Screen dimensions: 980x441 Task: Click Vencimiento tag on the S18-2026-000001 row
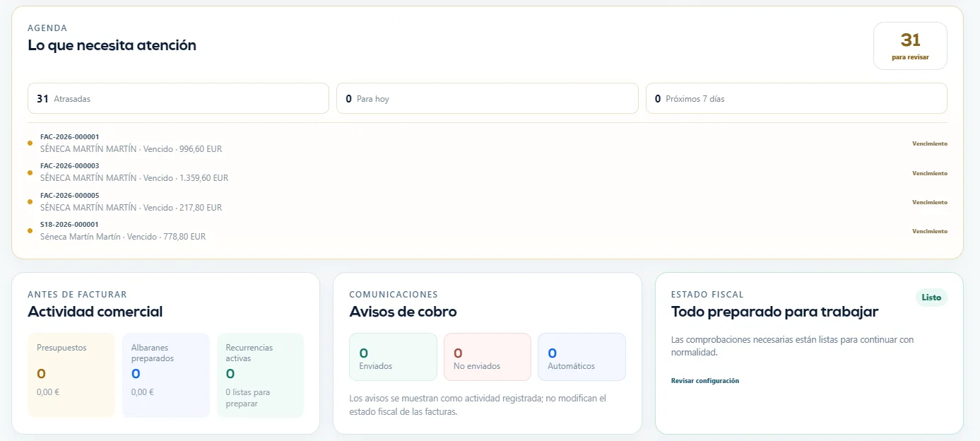click(x=930, y=231)
